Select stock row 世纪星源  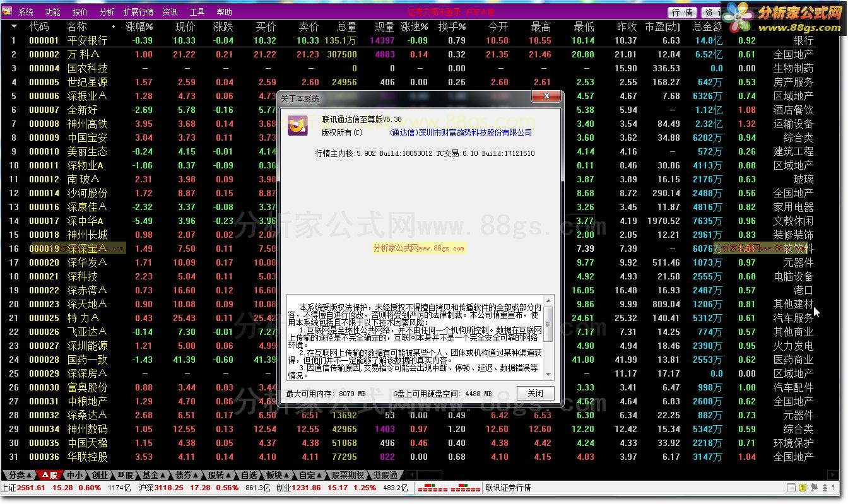click(87, 82)
